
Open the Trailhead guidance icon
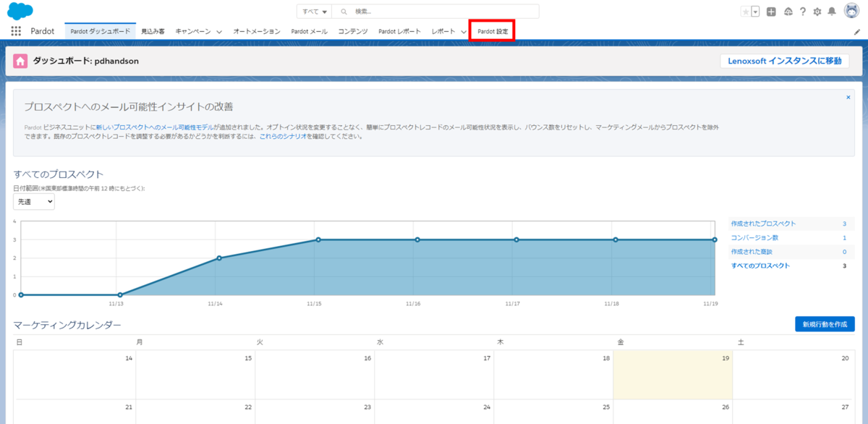[788, 12]
